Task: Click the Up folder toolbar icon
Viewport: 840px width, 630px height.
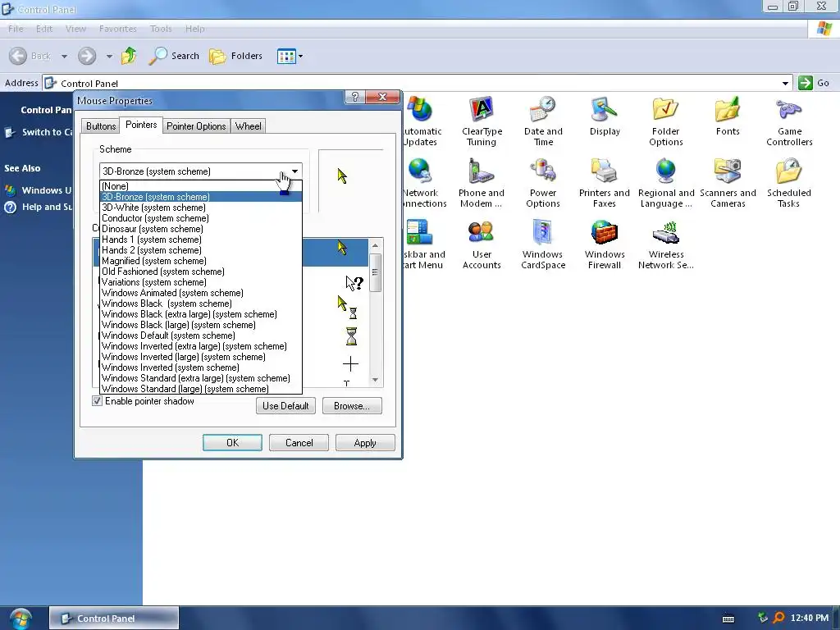Action: (x=129, y=56)
